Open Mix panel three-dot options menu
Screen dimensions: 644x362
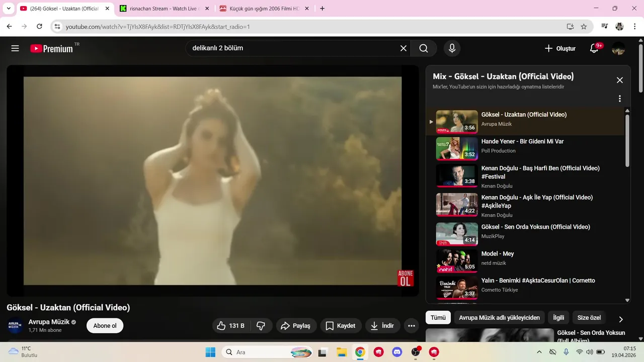tap(620, 99)
